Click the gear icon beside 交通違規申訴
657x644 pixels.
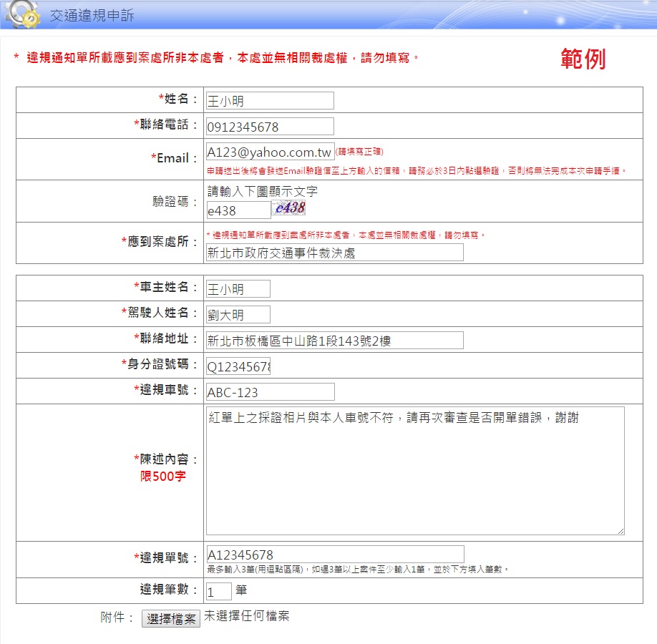pyautogui.click(x=24, y=14)
